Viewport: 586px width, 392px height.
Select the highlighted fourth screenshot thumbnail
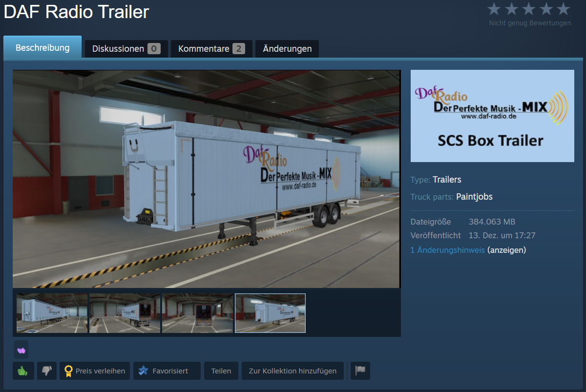coord(270,313)
